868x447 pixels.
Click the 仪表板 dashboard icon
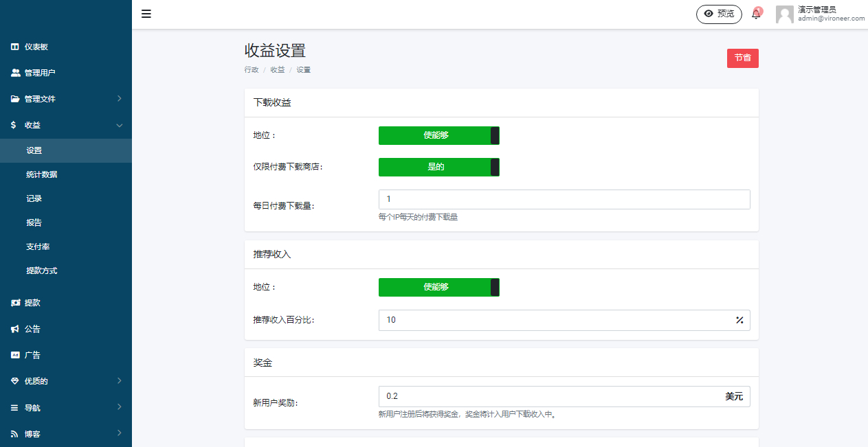coord(14,47)
